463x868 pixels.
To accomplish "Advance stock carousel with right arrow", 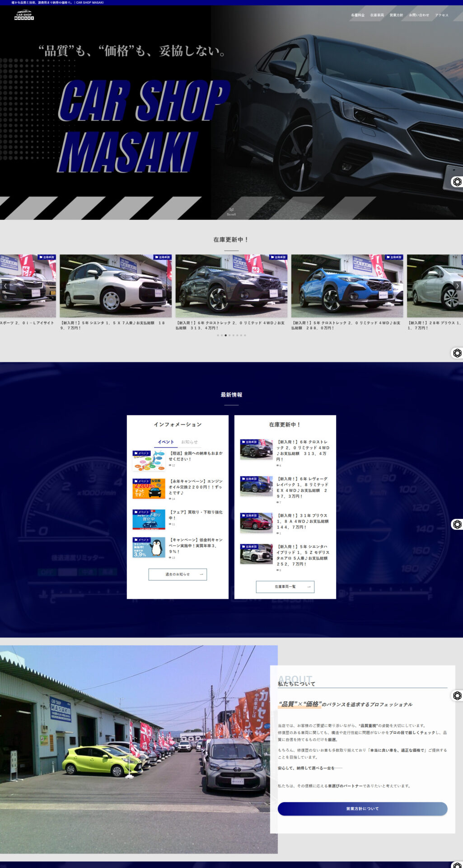I will click(x=457, y=286).
